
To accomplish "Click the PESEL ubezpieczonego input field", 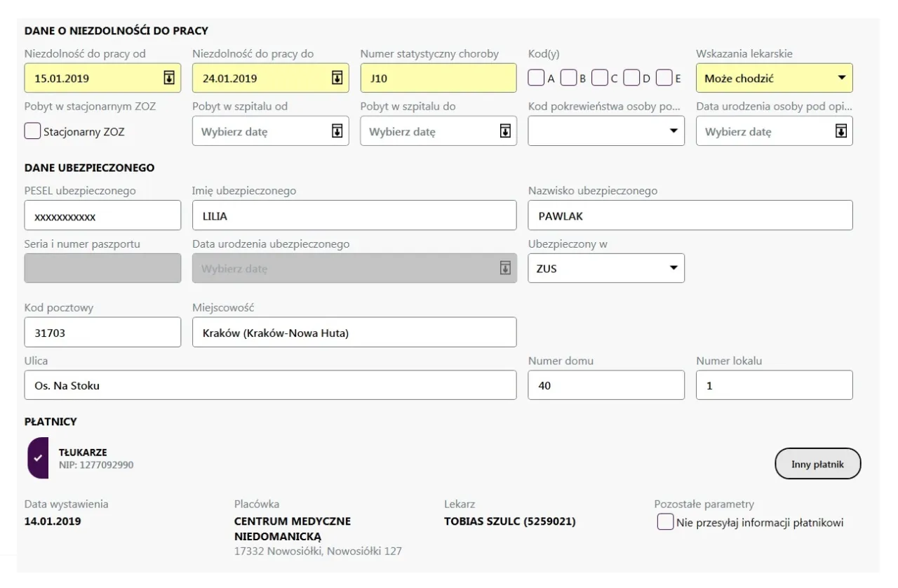I will (x=102, y=215).
